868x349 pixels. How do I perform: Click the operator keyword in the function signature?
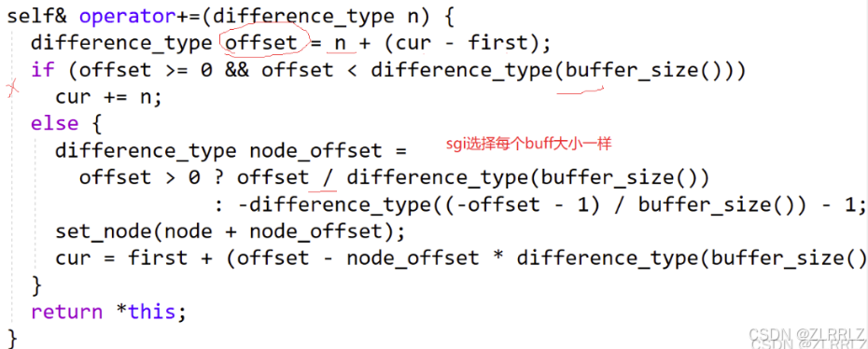pyautogui.click(x=128, y=17)
